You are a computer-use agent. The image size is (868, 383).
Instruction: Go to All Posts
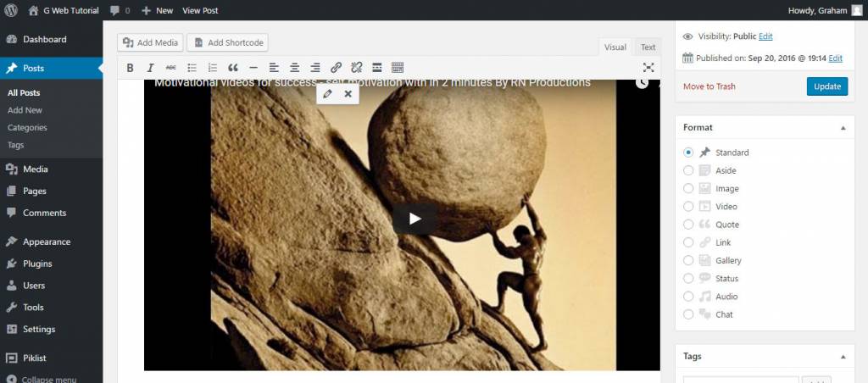tap(24, 93)
